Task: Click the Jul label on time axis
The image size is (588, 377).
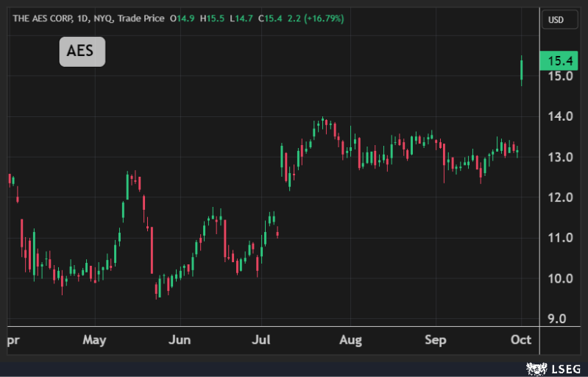Action: click(262, 340)
